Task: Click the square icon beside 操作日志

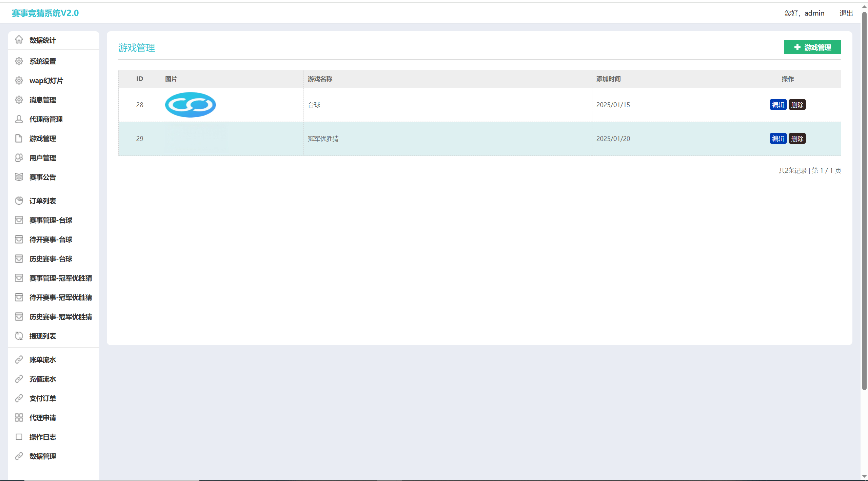Action: pyautogui.click(x=19, y=437)
